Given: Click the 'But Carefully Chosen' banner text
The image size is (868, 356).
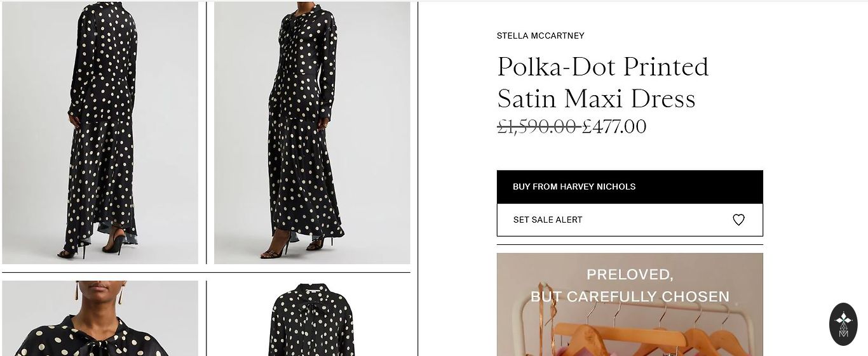Looking at the screenshot, I should click(x=629, y=296).
